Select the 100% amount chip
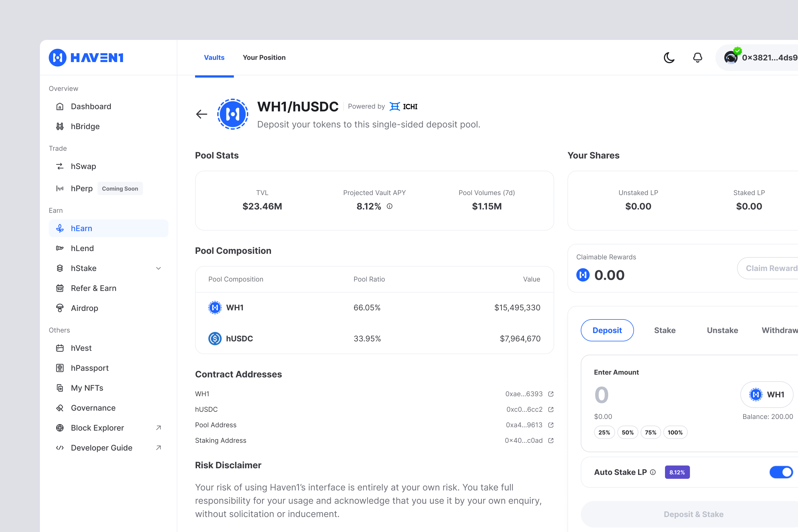 coord(675,432)
